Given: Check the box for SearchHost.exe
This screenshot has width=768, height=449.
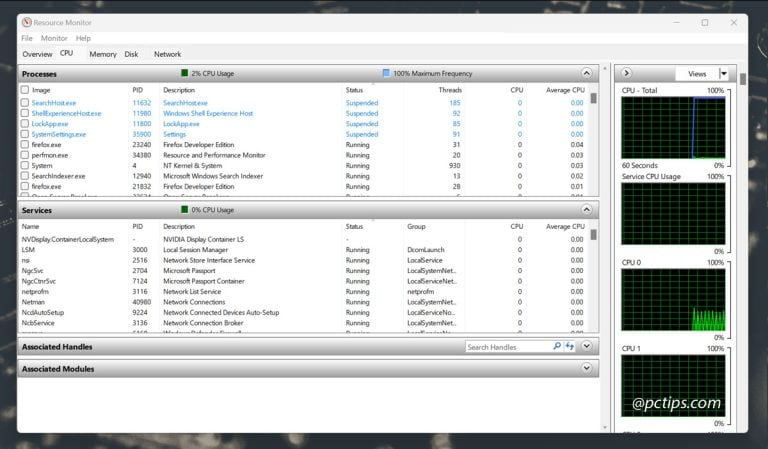Looking at the screenshot, I should [x=25, y=103].
